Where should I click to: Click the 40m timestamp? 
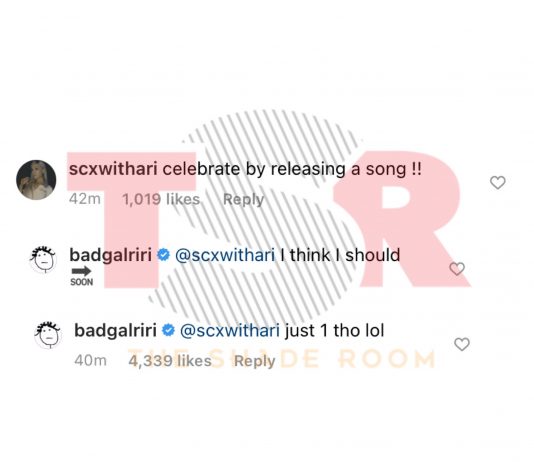91,361
